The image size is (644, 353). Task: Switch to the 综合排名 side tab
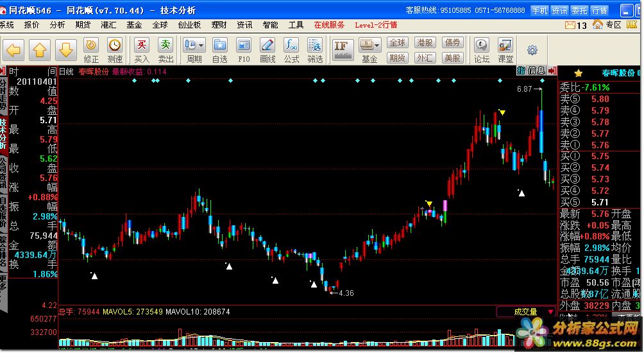click(3, 251)
